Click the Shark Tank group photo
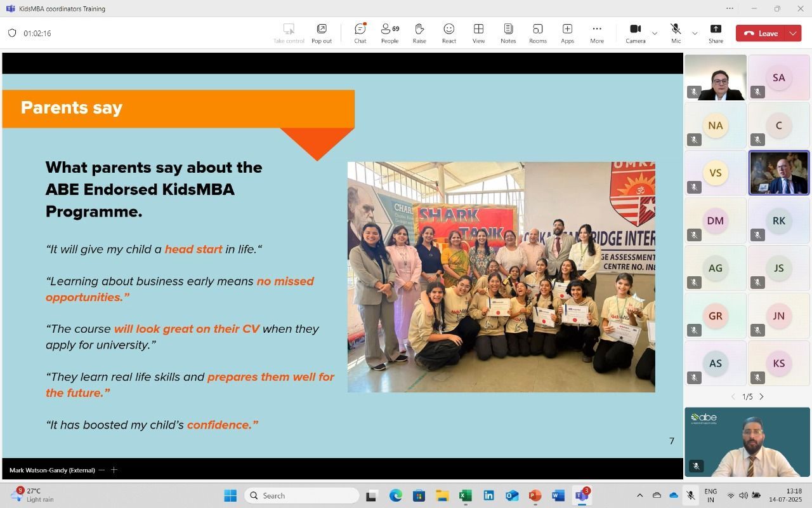Screen dimensions: 812x508 pos(501,277)
